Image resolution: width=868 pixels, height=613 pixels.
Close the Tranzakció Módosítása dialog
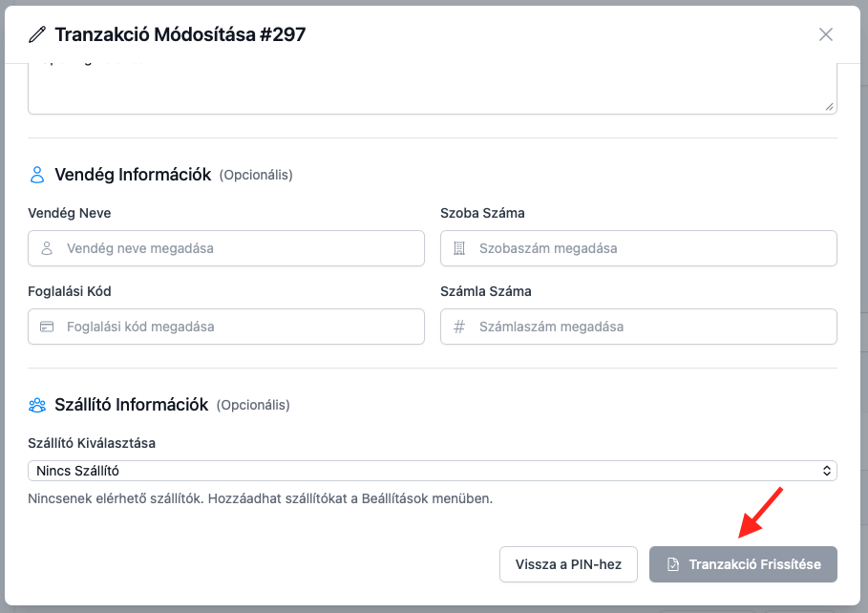[x=826, y=34]
